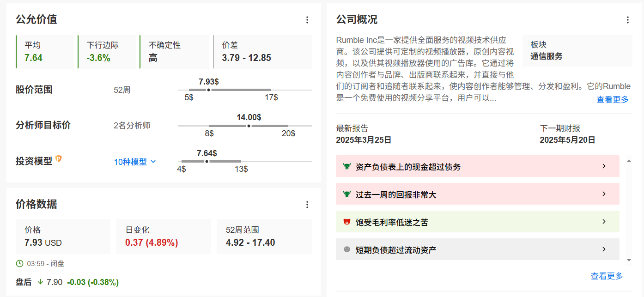644x297 pixels.
Task: Click 查看更多 below the insights list
Action: [x=607, y=276]
